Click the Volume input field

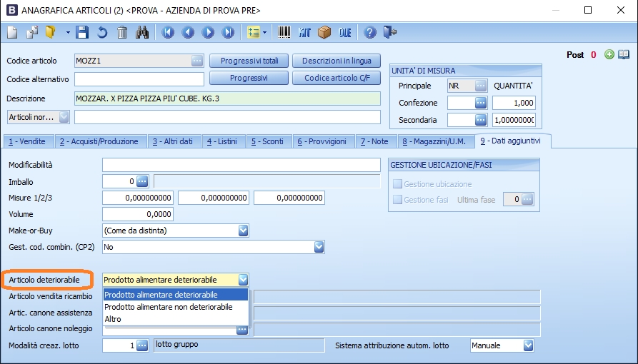[x=138, y=214]
